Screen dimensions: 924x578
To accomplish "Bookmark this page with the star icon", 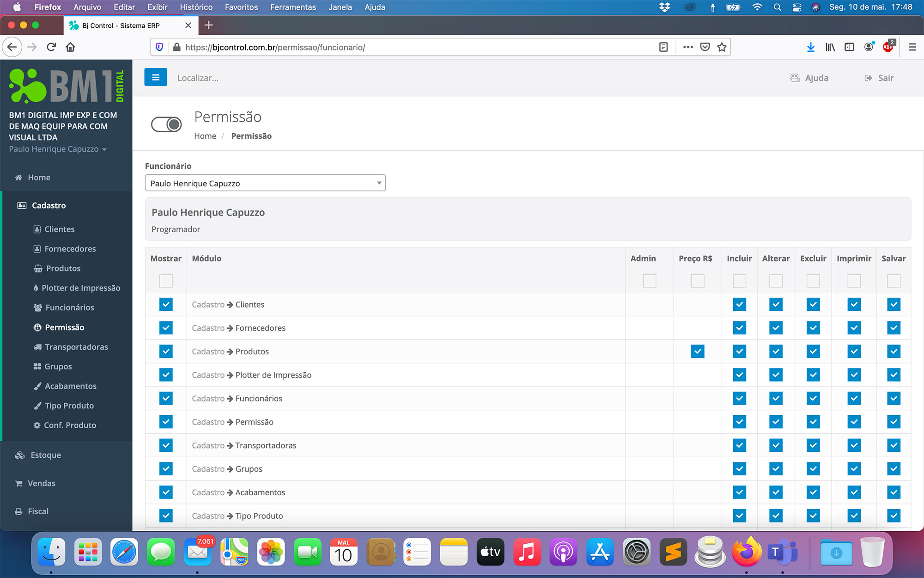I will pyautogui.click(x=722, y=47).
